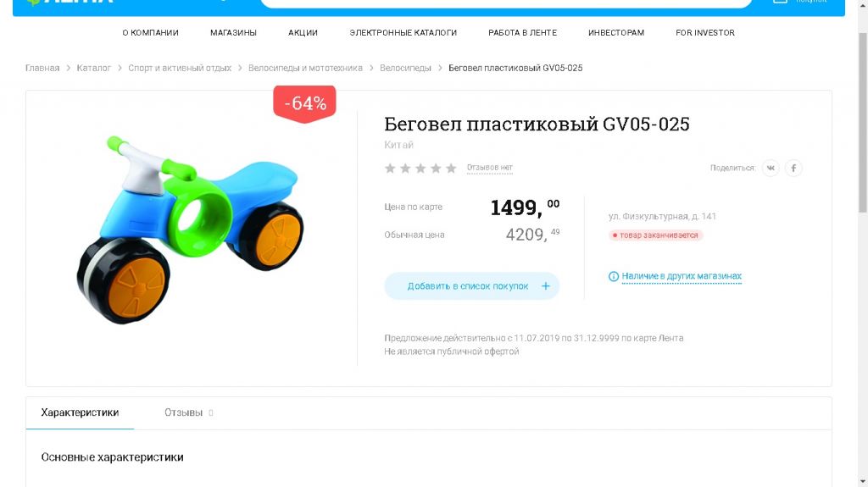Go to Главная breadcrumb link
The width and height of the screenshot is (868, 487).
(x=42, y=68)
